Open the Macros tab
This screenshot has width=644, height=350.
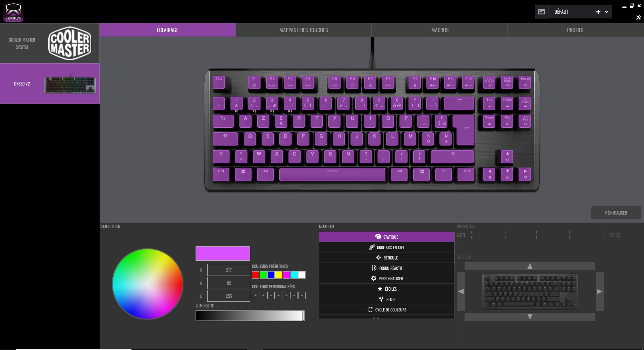pyautogui.click(x=440, y=30)
